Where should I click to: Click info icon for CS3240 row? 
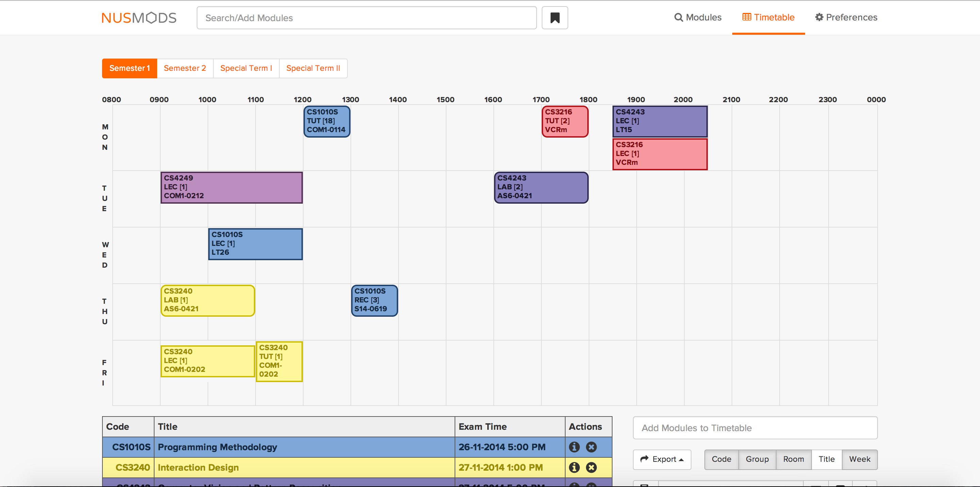tap(573, 467)
